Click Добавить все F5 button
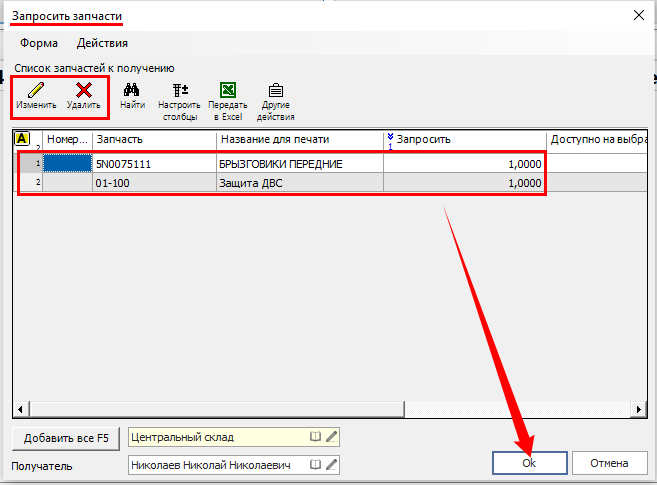Viewport: 657px width, 485px height. [65, 438]
